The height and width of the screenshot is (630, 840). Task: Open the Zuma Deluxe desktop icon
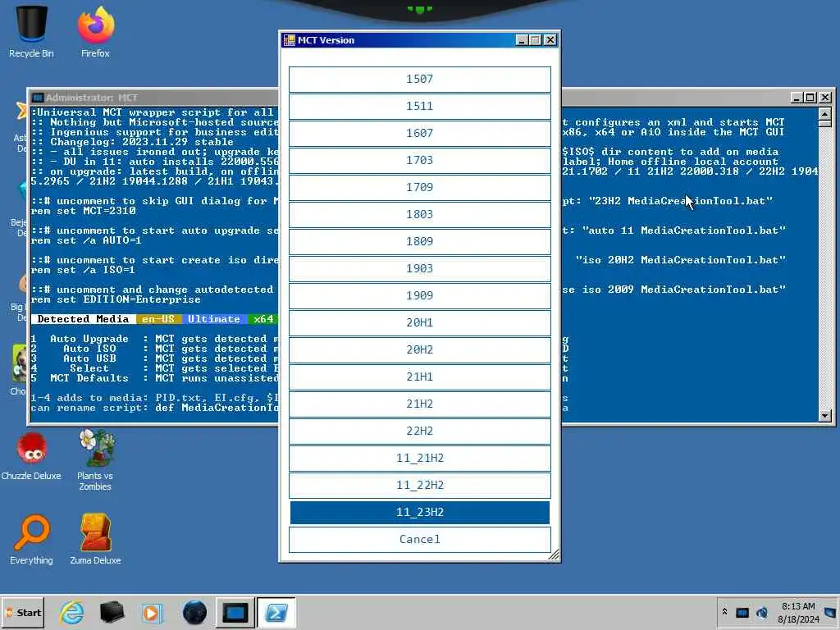click(95, 539)
